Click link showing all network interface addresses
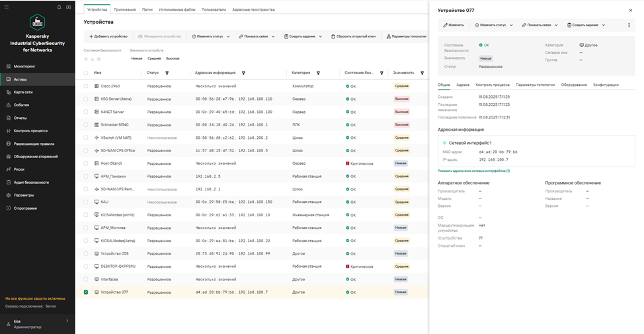644x334 pixels. pyautogui.click(x=473, y=171)
